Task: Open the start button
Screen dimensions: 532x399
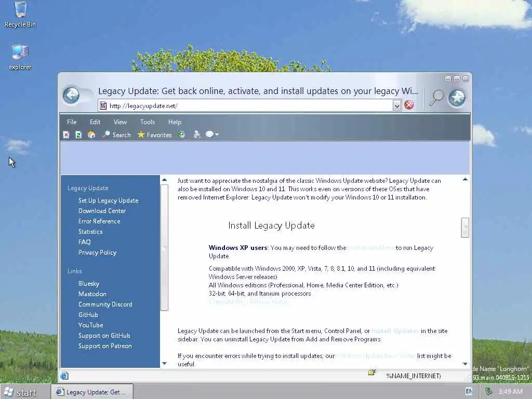Action: point(20,392)
